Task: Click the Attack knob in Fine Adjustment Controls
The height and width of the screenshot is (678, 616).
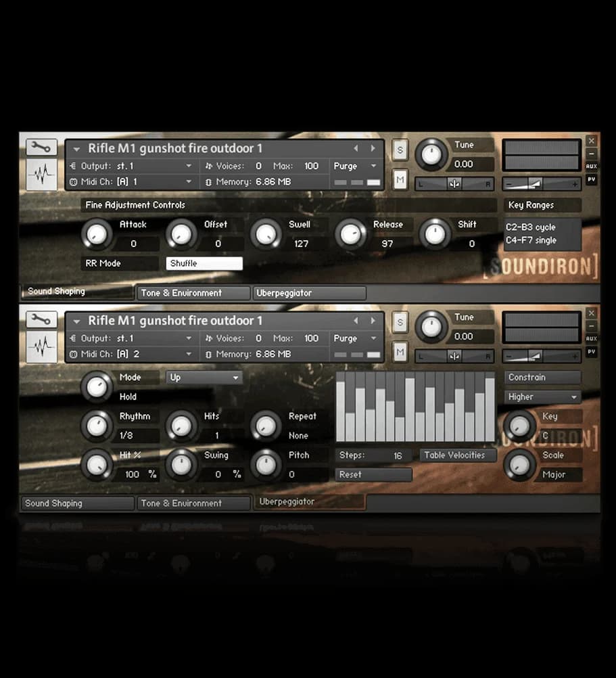Action: (x=97, y=235)
